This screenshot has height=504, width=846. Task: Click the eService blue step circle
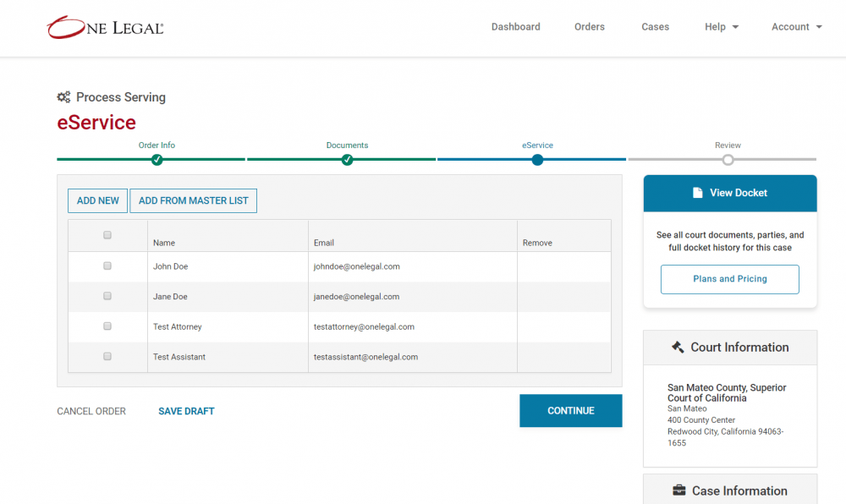click(537, 160)
